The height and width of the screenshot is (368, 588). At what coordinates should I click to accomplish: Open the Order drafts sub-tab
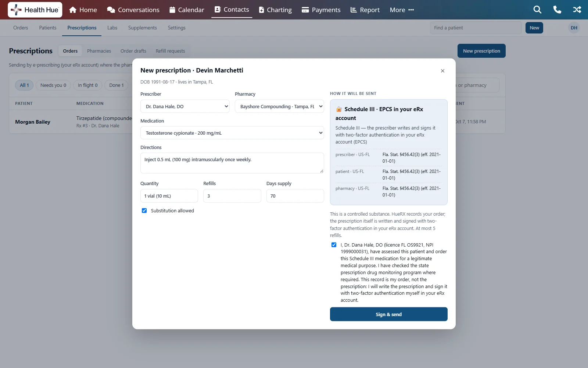pyautogui.click(x=133, y=51)
